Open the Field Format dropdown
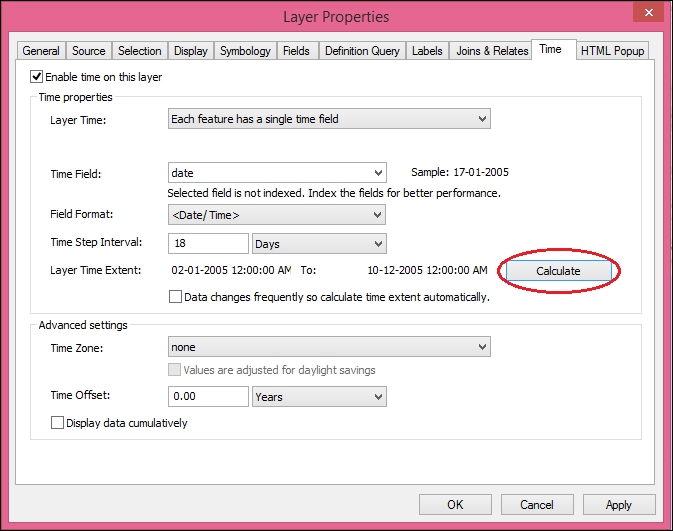Viewport: 673px width, 531px height. (277, 215)
